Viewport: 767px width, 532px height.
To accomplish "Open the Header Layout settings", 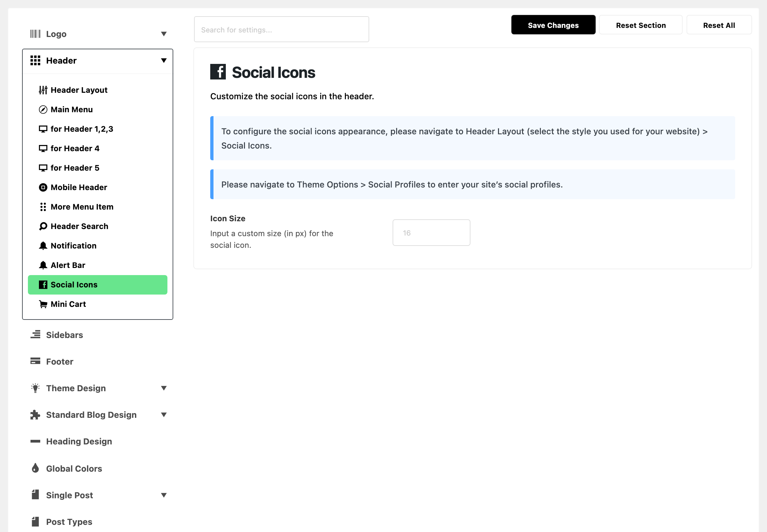I will pyautogui.click(x=97, y=90).
